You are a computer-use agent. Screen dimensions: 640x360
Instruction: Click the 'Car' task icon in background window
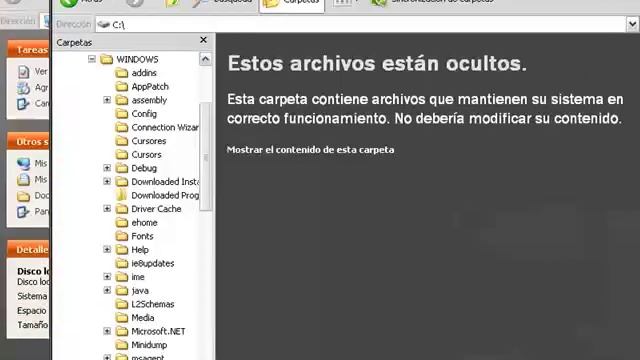point(23,103)
